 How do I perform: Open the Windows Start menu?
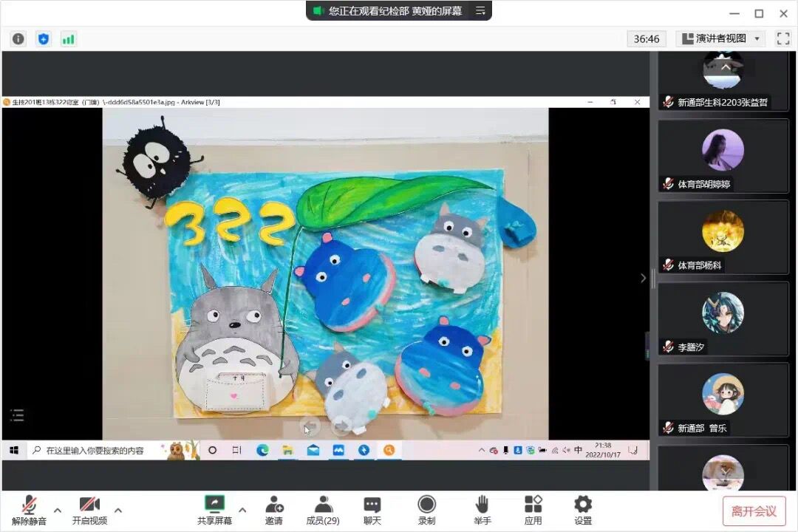pyautogui.click(x=14, y=451)
